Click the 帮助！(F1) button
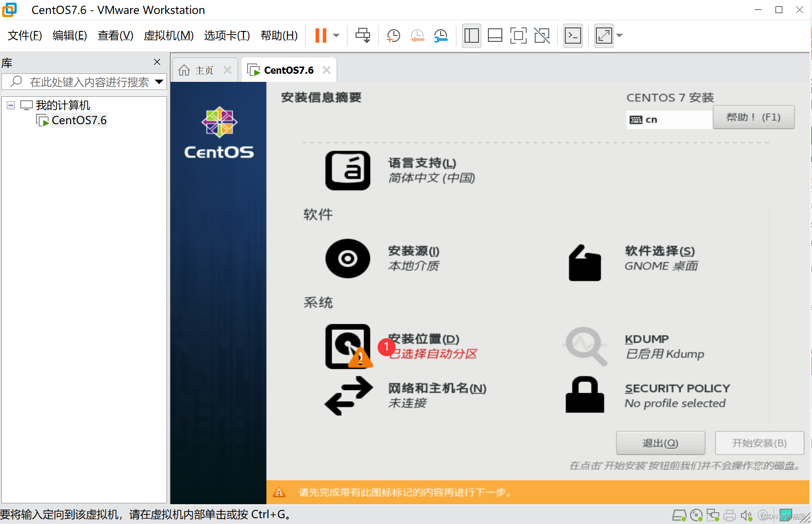This screenshot has height=524, width=812. click(753, 117)
